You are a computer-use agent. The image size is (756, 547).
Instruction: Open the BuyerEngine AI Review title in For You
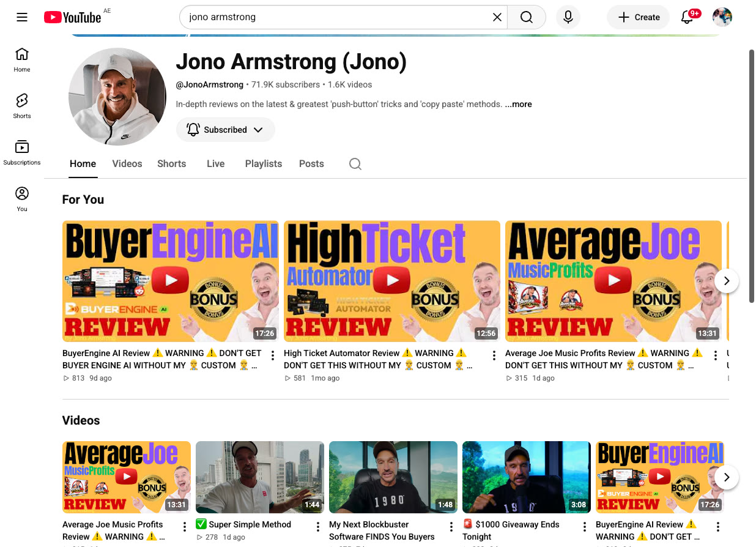[x=161, y=359]
